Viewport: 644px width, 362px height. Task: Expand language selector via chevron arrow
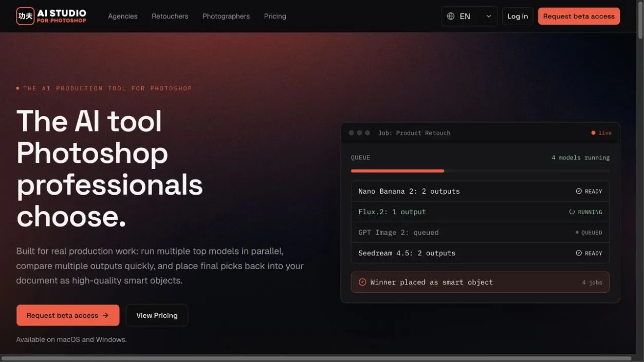[488, 16]
